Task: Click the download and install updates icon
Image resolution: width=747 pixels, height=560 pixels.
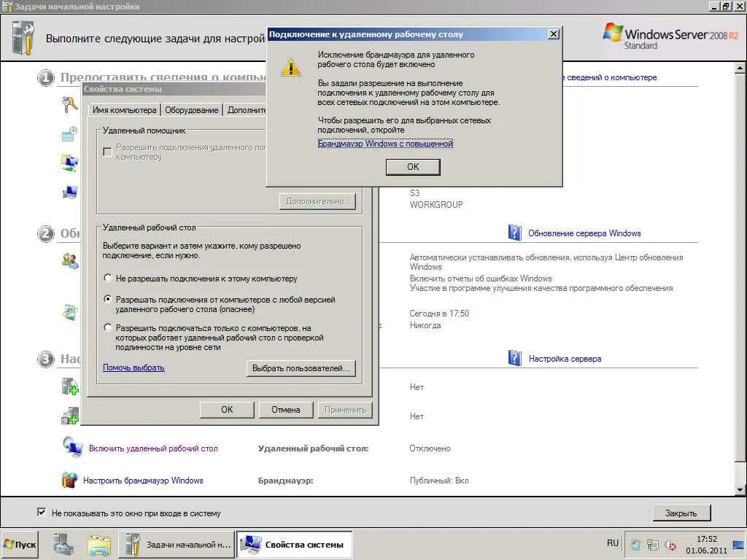Action: click(70, 312)
